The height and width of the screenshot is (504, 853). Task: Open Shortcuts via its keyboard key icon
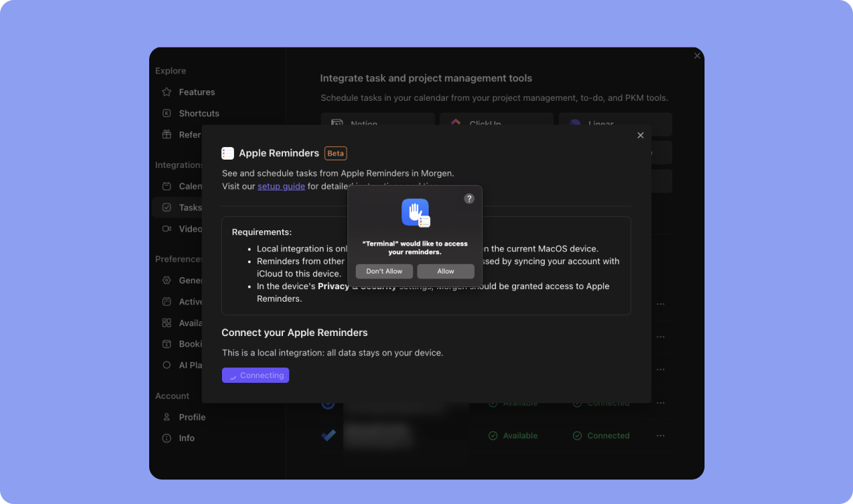tap(167, 113)
